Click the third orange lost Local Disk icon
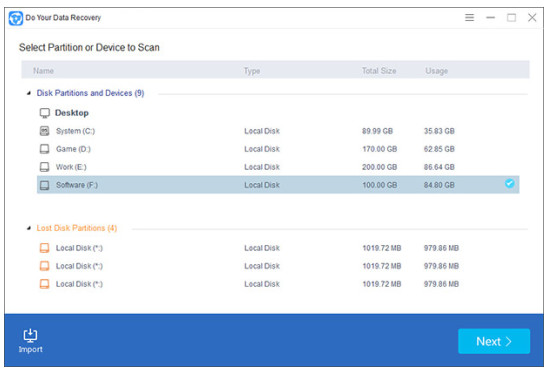 click(x=44, y=284)
